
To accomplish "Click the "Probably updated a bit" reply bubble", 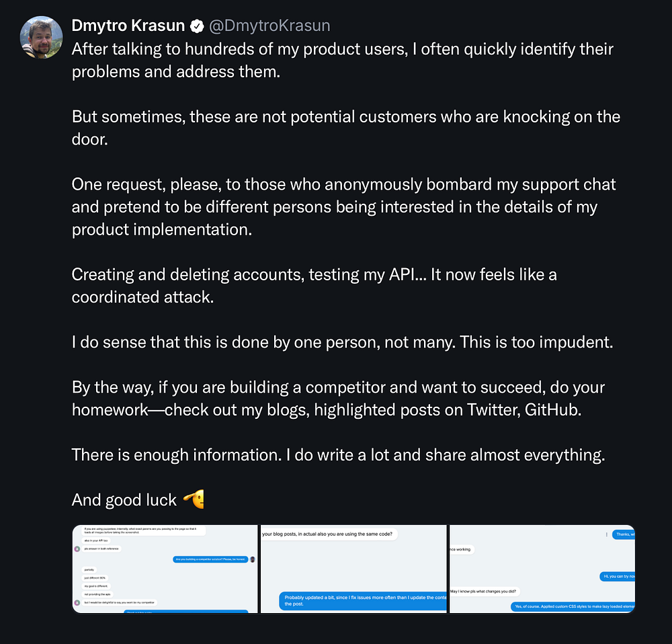I will tap(364, 600).
